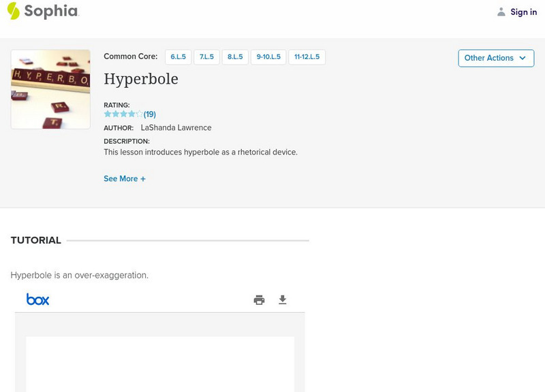Open the Other Actions dropdown
Image resolution: width=545 pixels, height=392 pixels.
495,58
